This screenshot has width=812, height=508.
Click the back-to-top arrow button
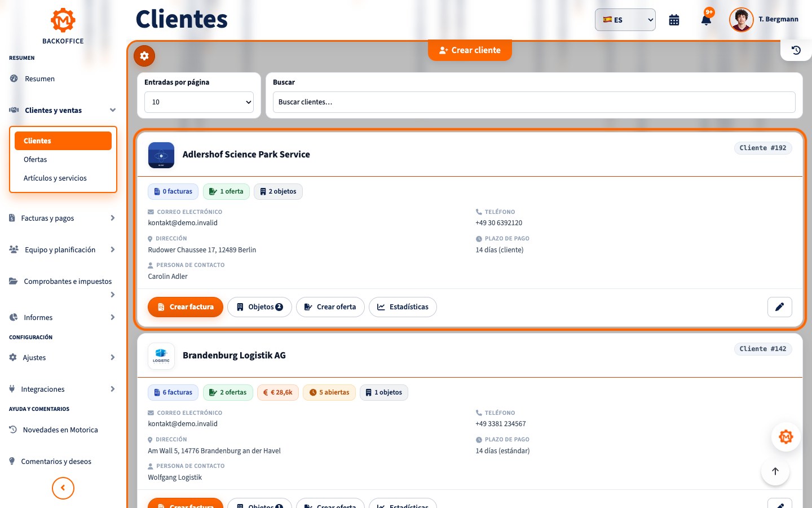tap(775, 471)
